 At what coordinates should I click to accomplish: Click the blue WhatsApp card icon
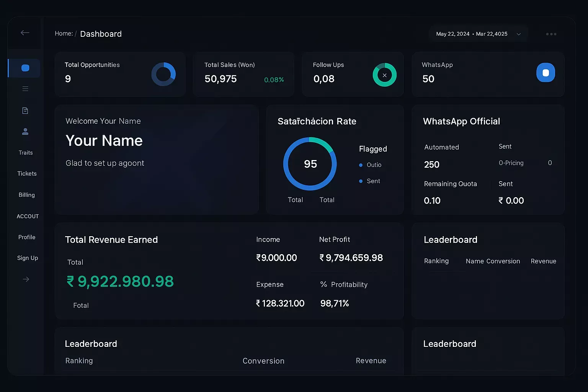546,73
